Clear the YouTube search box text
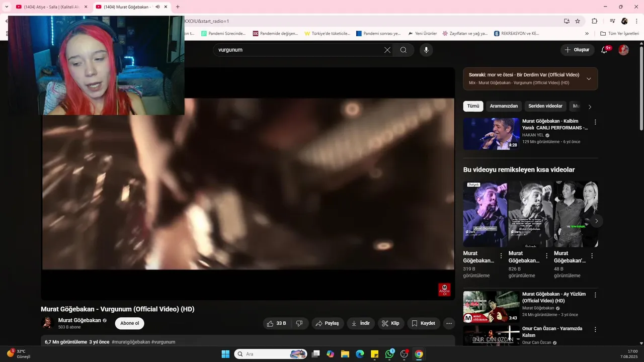644x362 pixels. [387, 50]
